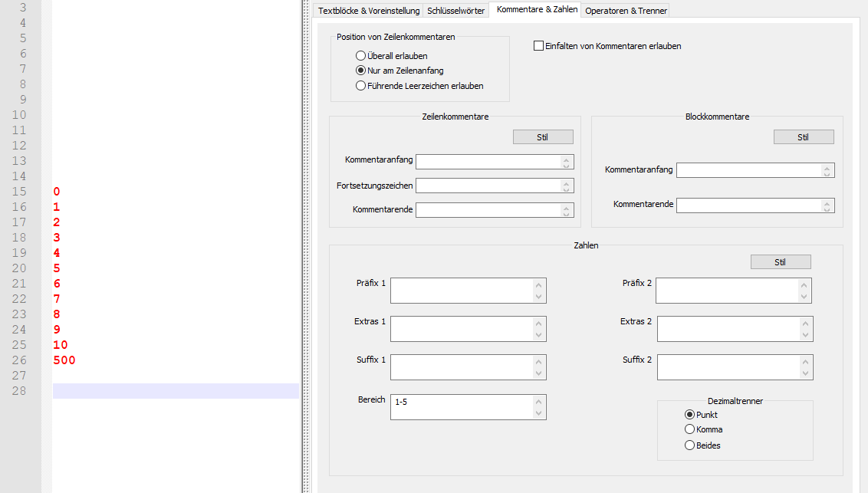Click the red number 500 in editor
Screen dimensions: 868x493
click(x=64, y=360)
